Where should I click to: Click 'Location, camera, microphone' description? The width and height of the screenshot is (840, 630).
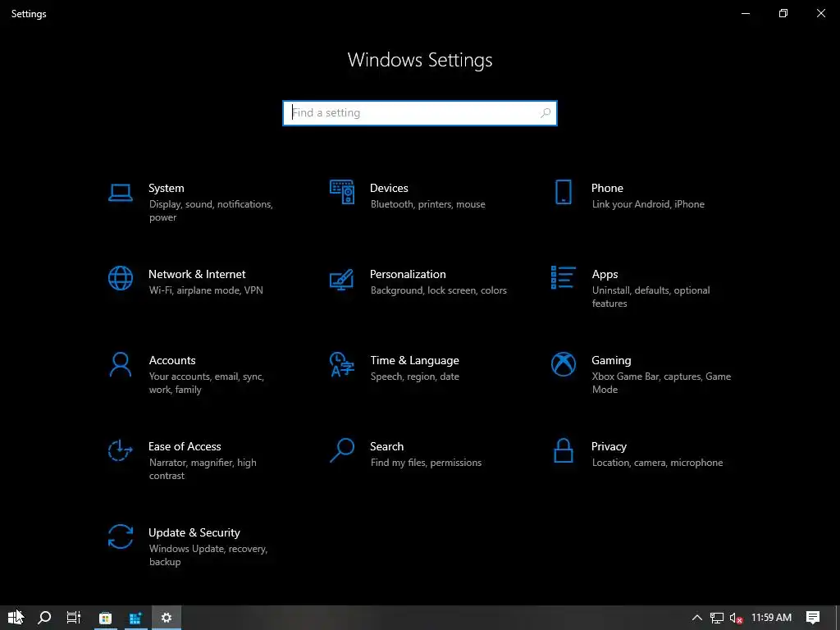pyautogui.click(x=657, y=463)
